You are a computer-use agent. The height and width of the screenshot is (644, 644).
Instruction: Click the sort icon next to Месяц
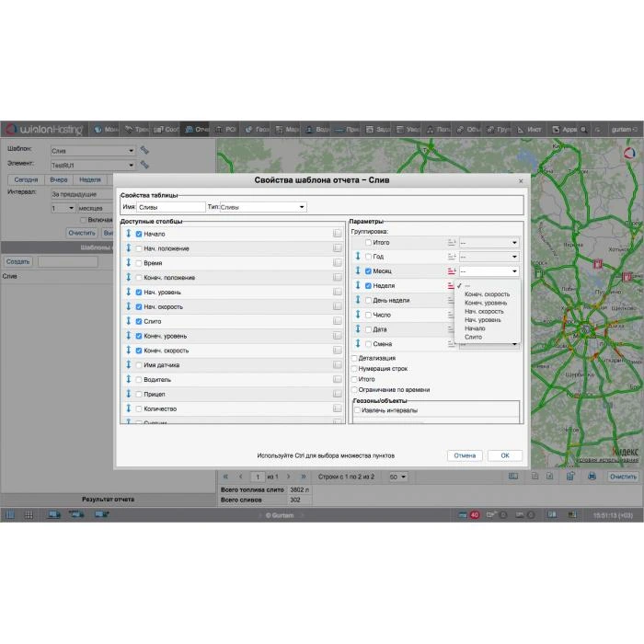point(451,271)
